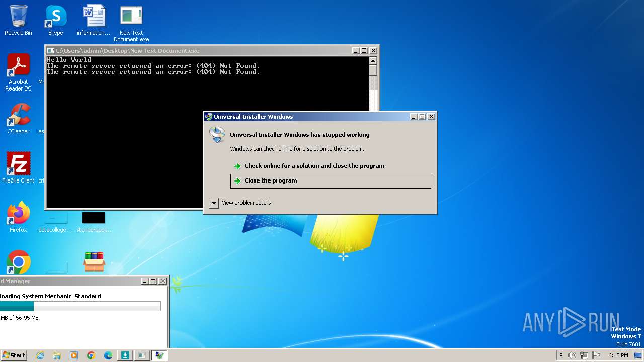Image resolution: width=644 pixels, height=362 pixels.
Task: Select the Skype desktop shortcut
Action: tap(55, 20)
